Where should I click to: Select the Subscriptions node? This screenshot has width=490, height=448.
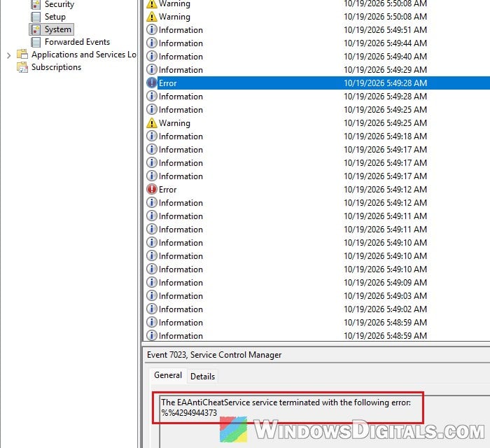point(56,67)
